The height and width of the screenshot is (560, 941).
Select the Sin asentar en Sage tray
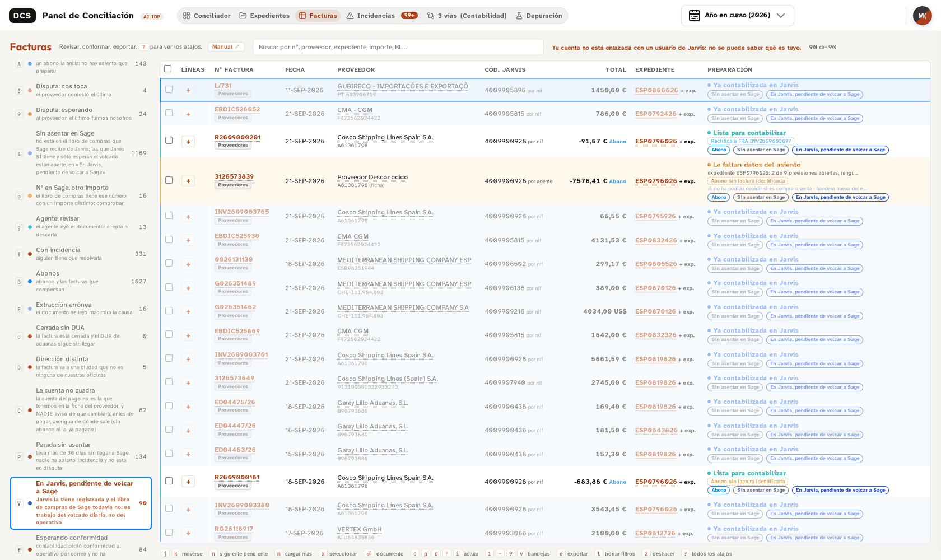pyautogui.click(x=81, y=153)
